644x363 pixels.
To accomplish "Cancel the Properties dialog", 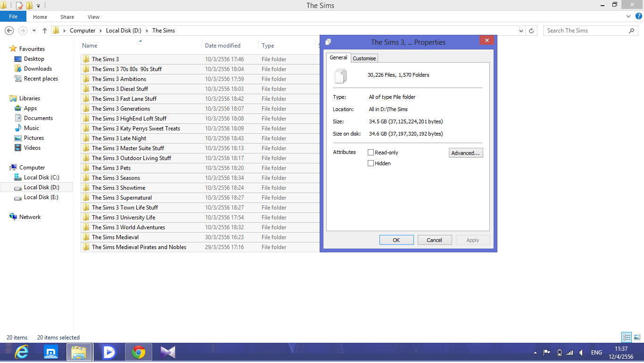I will 435,240.
